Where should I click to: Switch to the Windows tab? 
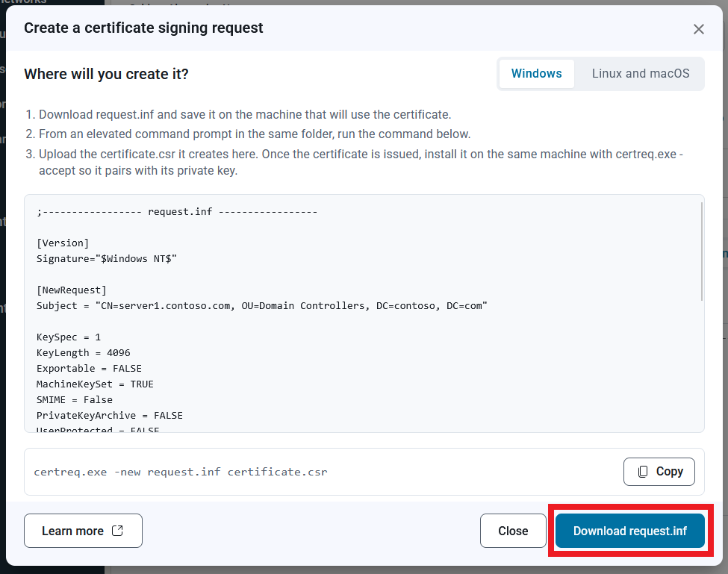pos(536,74)
